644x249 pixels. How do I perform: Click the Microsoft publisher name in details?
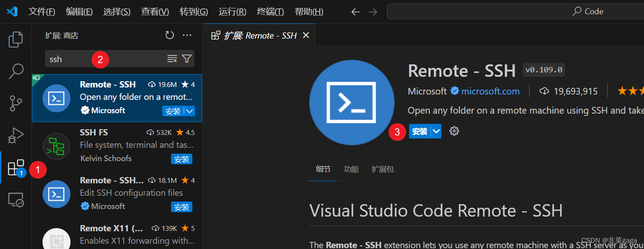pos(427,91)
